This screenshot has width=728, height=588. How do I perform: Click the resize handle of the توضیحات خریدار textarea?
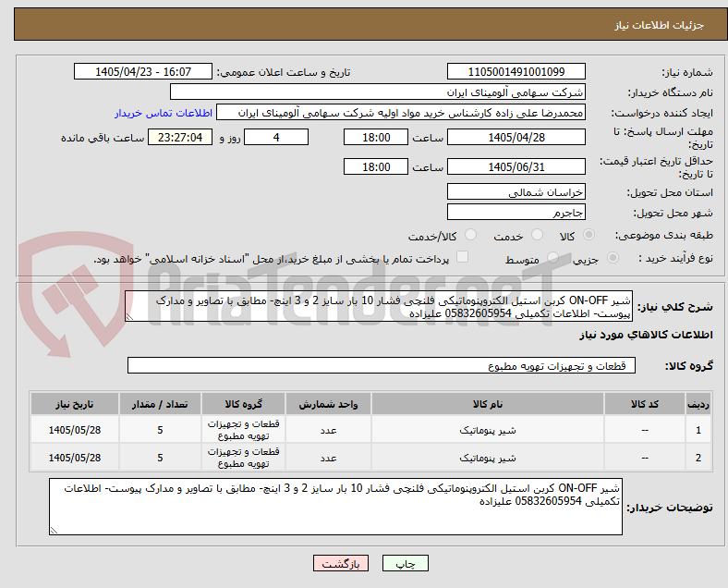click(54, 530)
